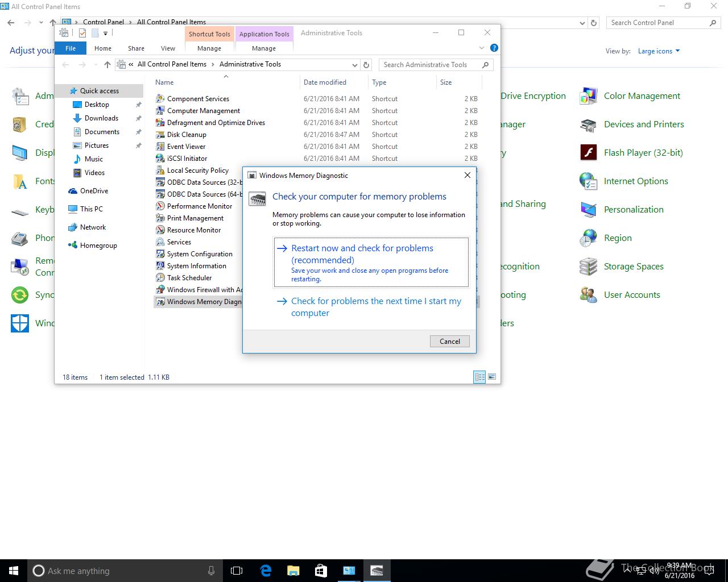The width and height of the screenshot is (728, 582).
Task: Switch to the View ribbon tab
Action: click(x=168, y=48)
